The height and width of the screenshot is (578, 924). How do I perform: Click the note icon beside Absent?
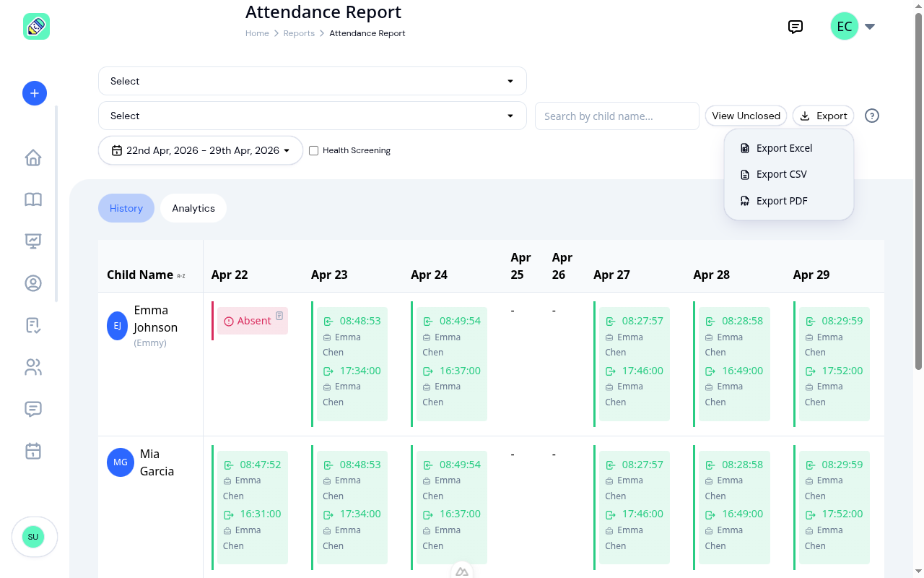279,316
